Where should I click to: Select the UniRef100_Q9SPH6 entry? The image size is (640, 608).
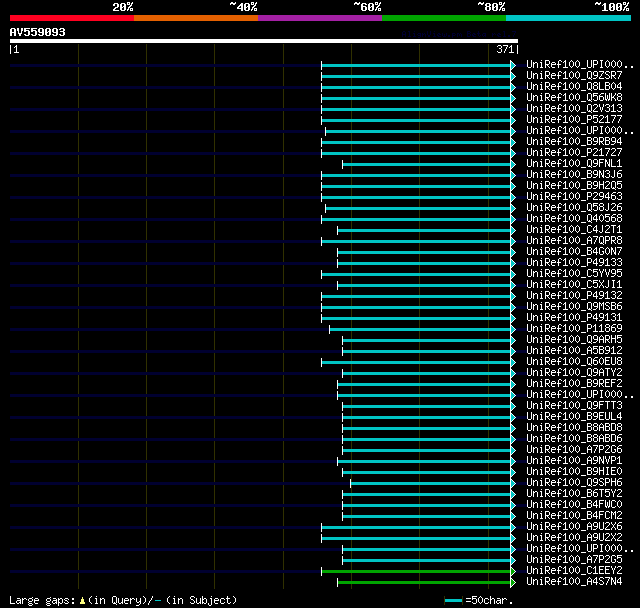tap(574, 483)
